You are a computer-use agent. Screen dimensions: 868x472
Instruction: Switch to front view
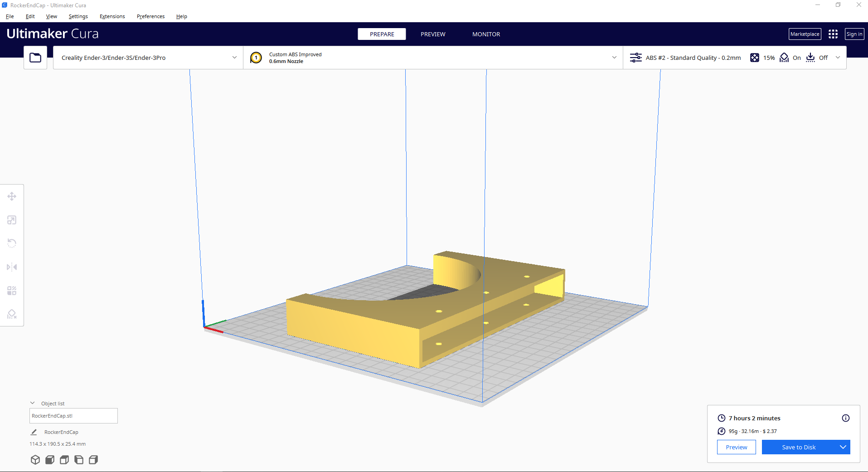point(50,460)
